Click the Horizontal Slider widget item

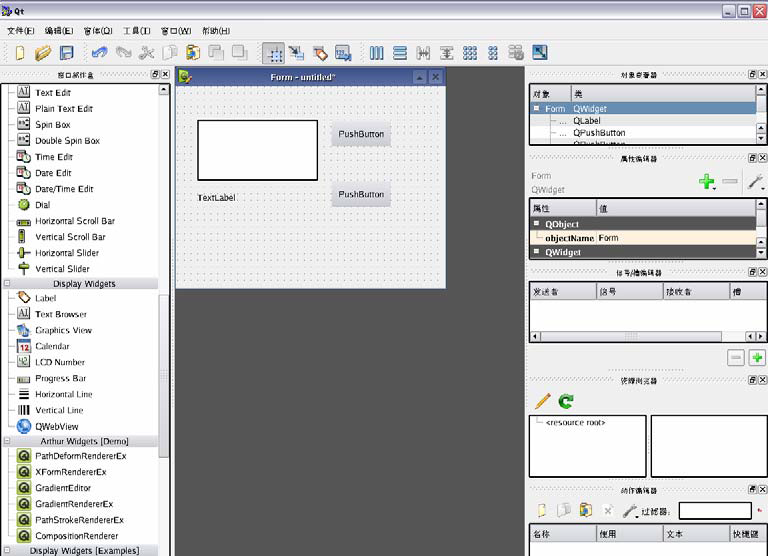point(67,253)
